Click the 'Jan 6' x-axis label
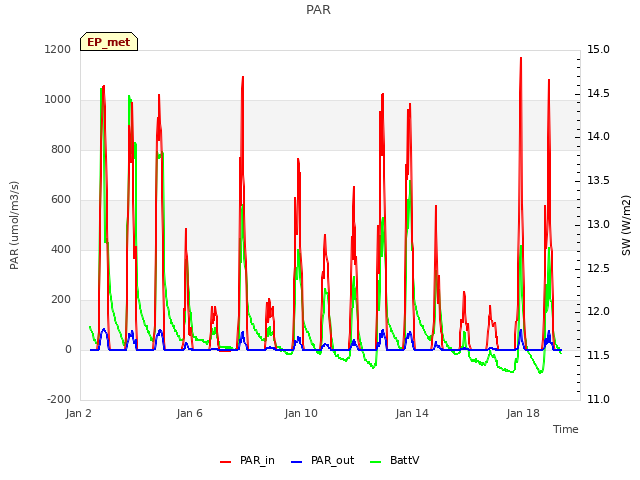This screenshot has height=480, width=640. click(x=190, y=413)
